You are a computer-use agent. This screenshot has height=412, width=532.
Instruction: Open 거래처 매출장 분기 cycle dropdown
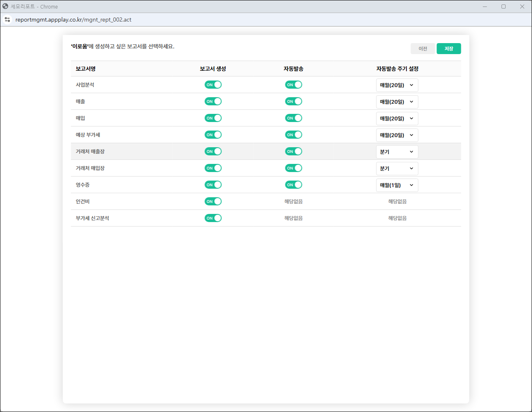(x=397, y=152)
